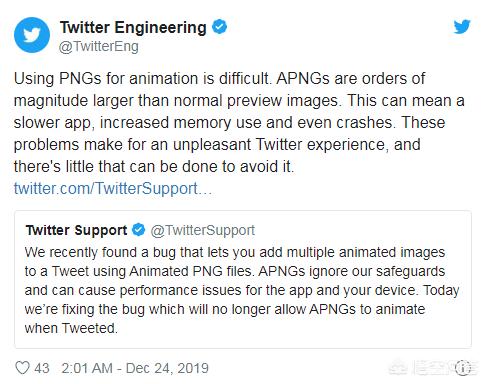Open the Twitter Engineering display name

[133, 27]
